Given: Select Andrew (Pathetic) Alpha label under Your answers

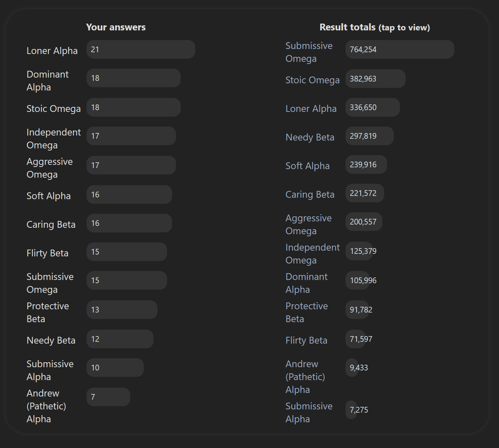Looking at the screenshot, I should [47, 406].
